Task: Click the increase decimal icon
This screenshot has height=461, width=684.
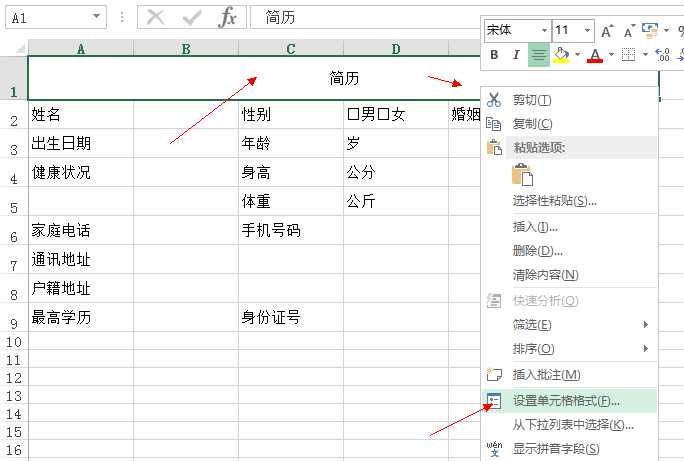Action: 662,55
